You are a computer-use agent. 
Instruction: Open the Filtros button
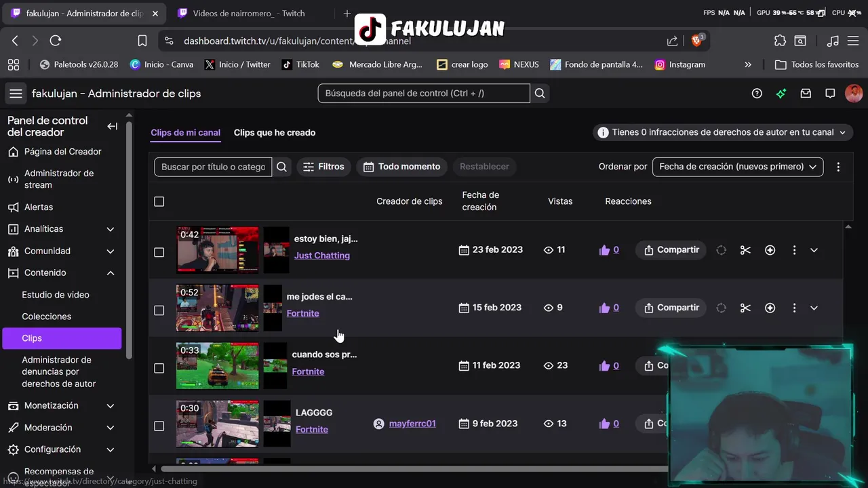coord(323,167)
